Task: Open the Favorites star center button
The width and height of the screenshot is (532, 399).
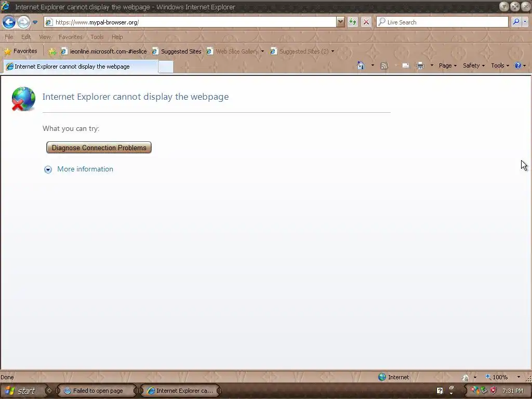Action: tap(21, 51)
